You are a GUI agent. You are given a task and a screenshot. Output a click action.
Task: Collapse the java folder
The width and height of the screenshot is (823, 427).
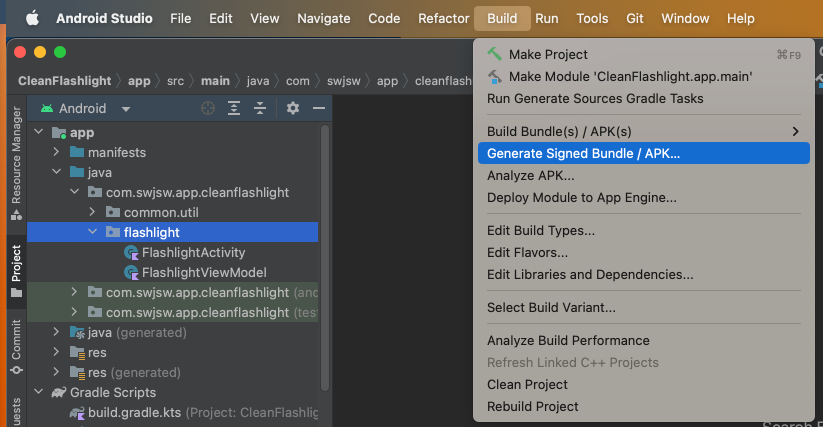pyautogui.click(x=56, y=172)
